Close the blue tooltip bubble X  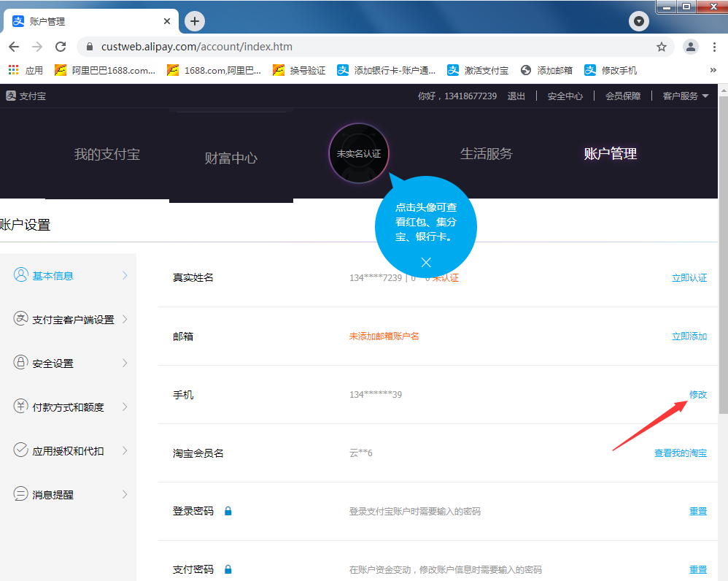(426, 263)
